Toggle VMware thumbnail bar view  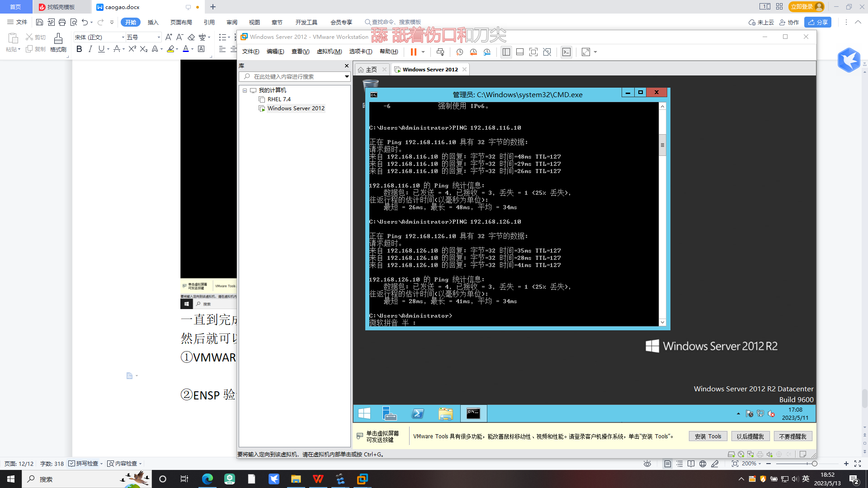pyautogui.click(x=520, y=52)
